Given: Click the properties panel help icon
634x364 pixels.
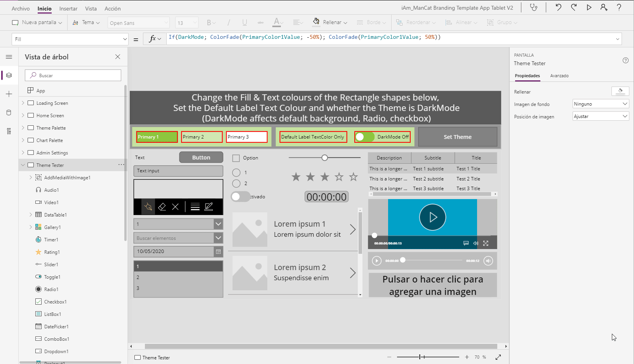Looking at the screenshot, I should click(x=625, y=60).
